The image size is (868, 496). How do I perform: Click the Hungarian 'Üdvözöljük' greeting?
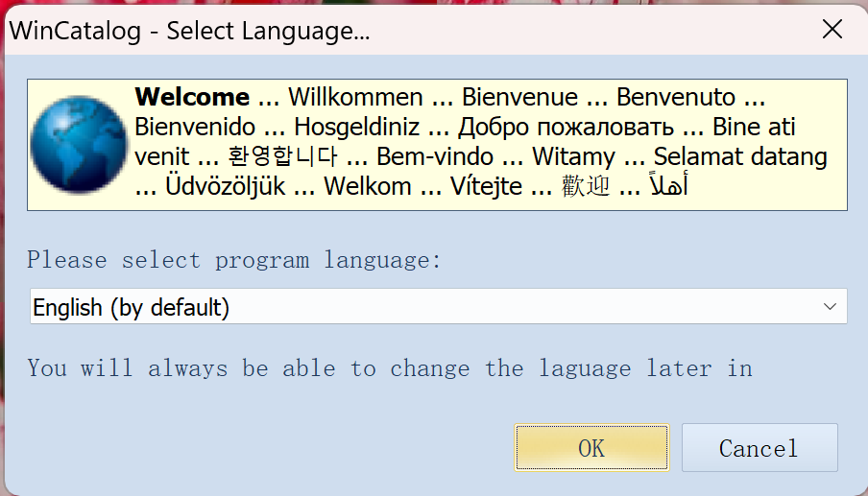coord(226,186)
